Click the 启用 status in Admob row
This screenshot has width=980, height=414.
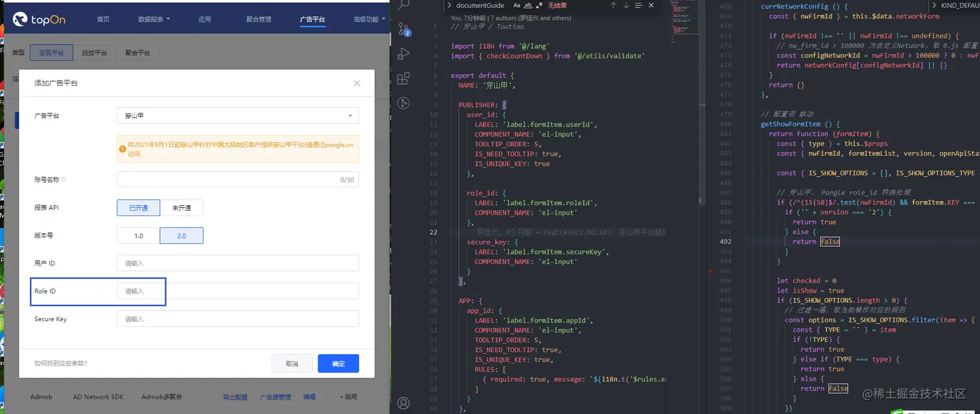click(x=349, y=396)
